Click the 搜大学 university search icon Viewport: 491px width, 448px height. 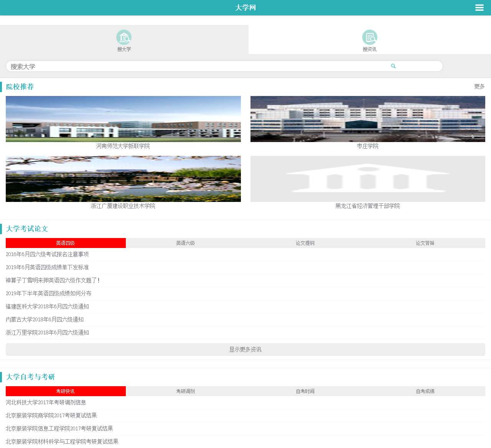tap(124, 38)
